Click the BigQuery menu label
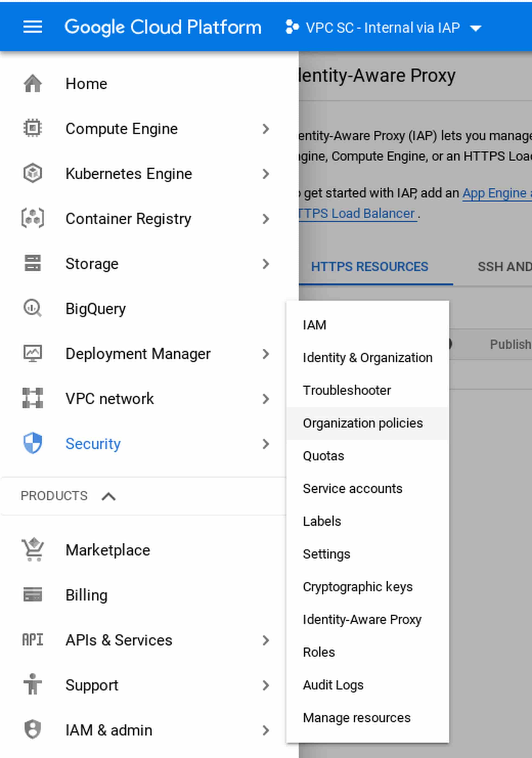Viewport: 532px width, 758px height. 95,309
